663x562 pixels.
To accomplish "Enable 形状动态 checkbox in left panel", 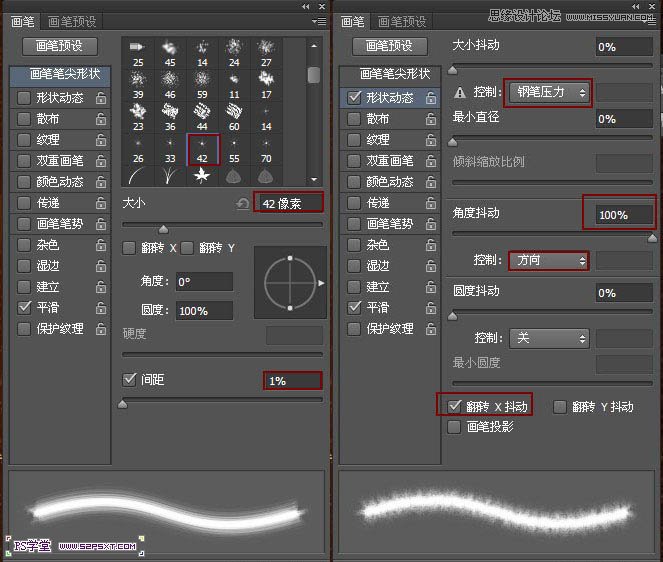I will pos(24,98).
